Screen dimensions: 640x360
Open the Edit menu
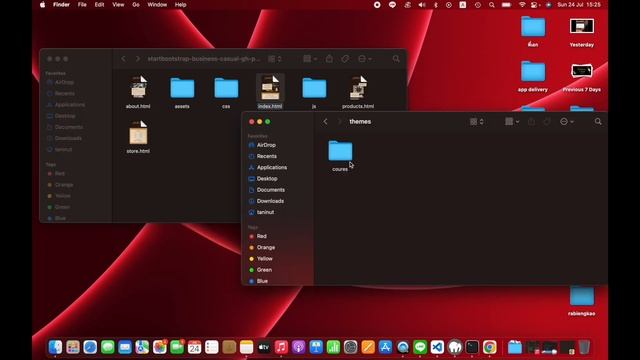tap(99, 4)
